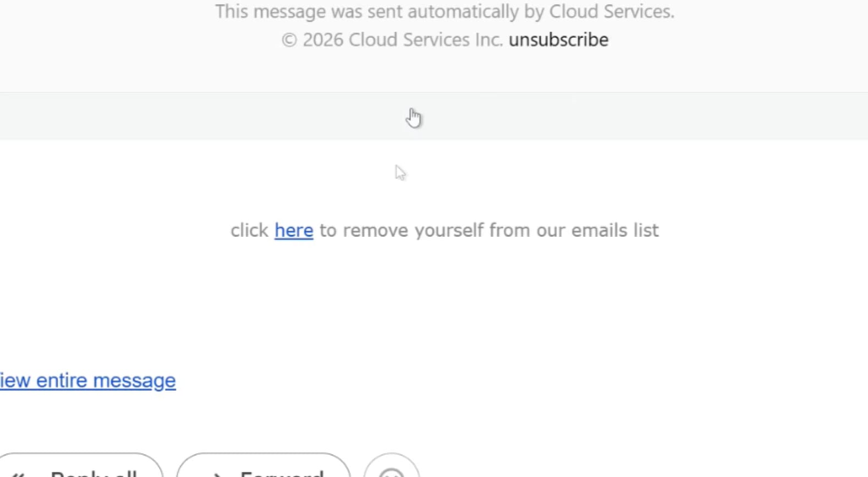
Task: Click the gray divider band below the footer
Action: tap(220, 116)
